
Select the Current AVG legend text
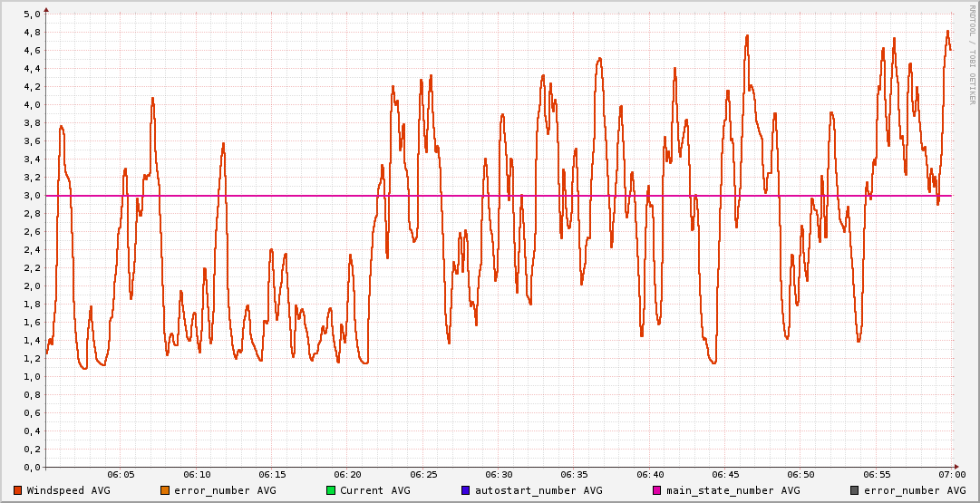pyautogui.click(x=374, y=490)
